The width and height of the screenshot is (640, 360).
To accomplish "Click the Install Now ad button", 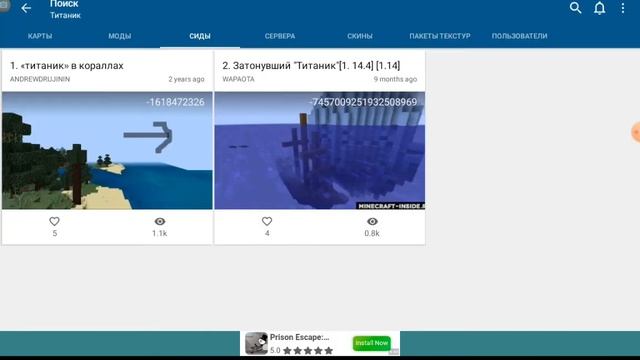I will tap(371, 343).
